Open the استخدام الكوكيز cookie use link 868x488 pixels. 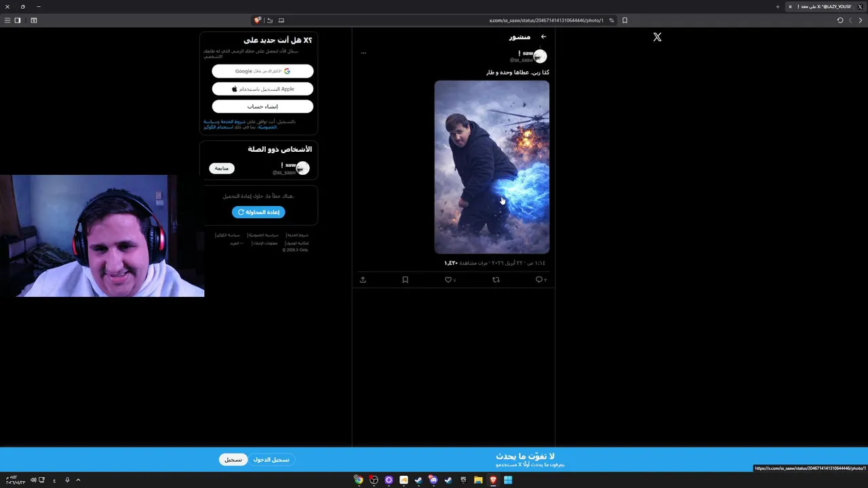pyautogui.click(x=217, y=127)
